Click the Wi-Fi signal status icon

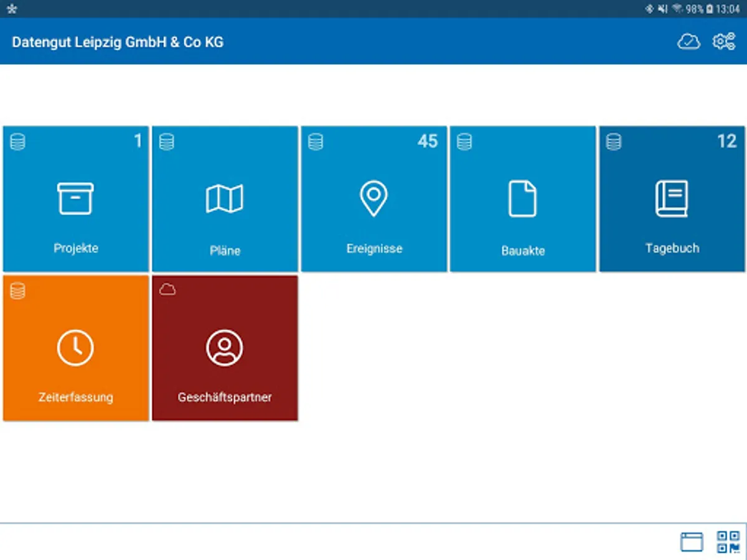coord(677,9)
